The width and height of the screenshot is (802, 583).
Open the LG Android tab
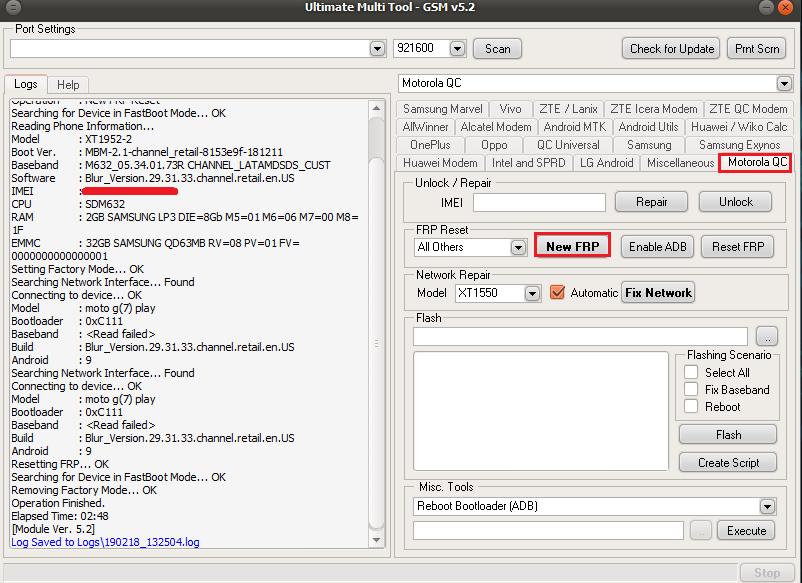607,163
